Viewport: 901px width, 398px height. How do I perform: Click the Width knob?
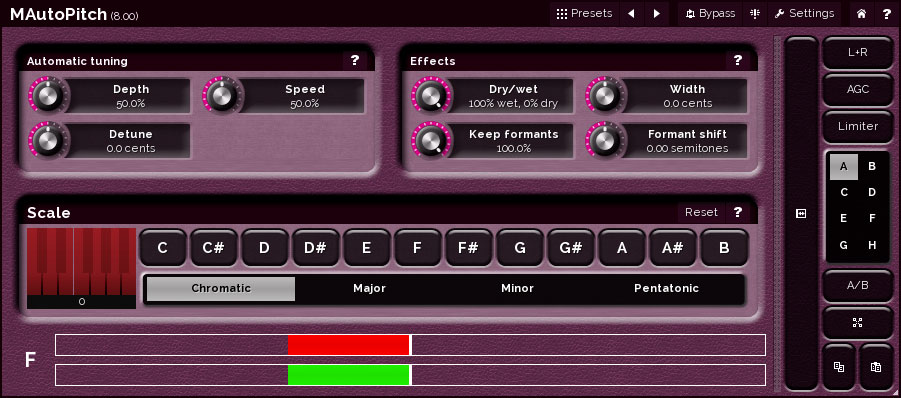[606, 95]
